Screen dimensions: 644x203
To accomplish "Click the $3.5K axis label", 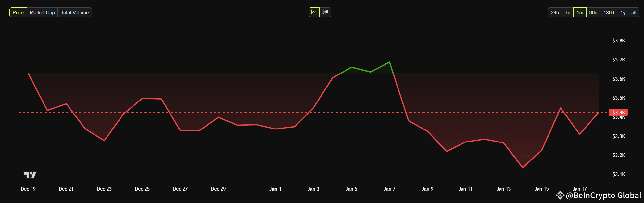I will (619, 98).
